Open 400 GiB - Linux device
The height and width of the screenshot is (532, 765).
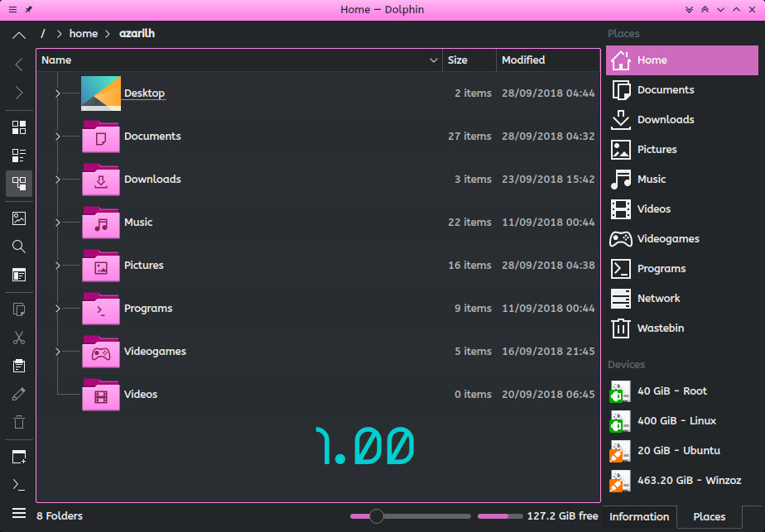(x=682, y=421)
